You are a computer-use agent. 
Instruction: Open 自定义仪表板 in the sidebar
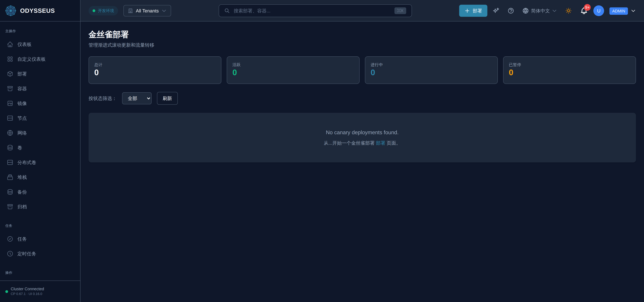click(40, 59)
